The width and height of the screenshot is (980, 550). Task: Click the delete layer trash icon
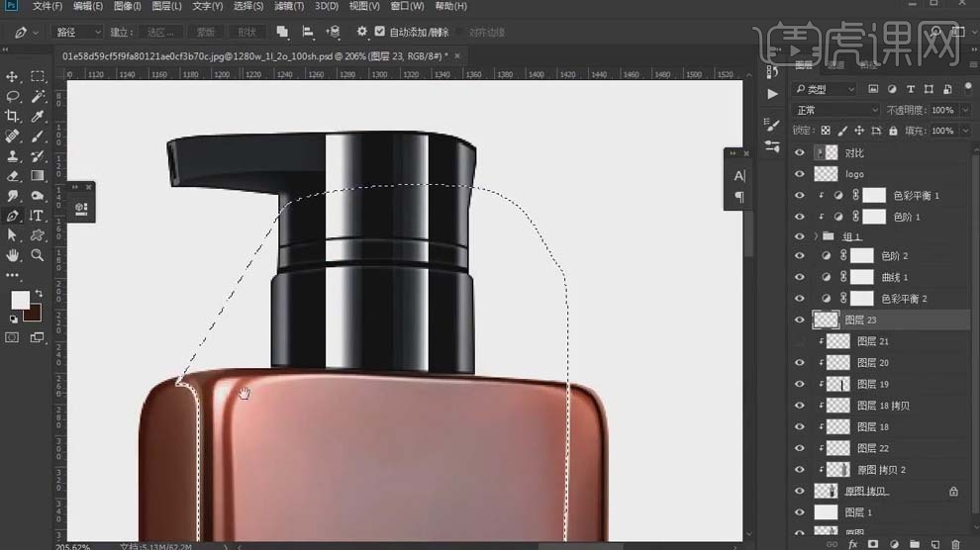click(x=953, y=544)
